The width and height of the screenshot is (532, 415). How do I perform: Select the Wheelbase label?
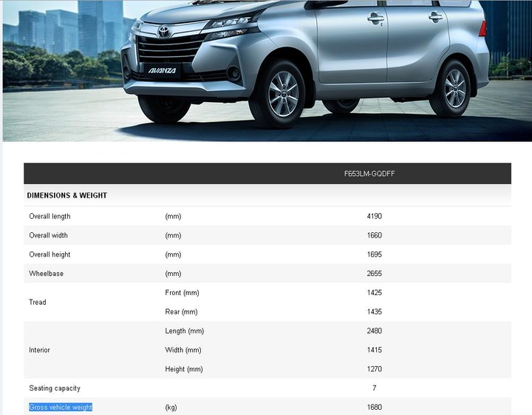46,274
